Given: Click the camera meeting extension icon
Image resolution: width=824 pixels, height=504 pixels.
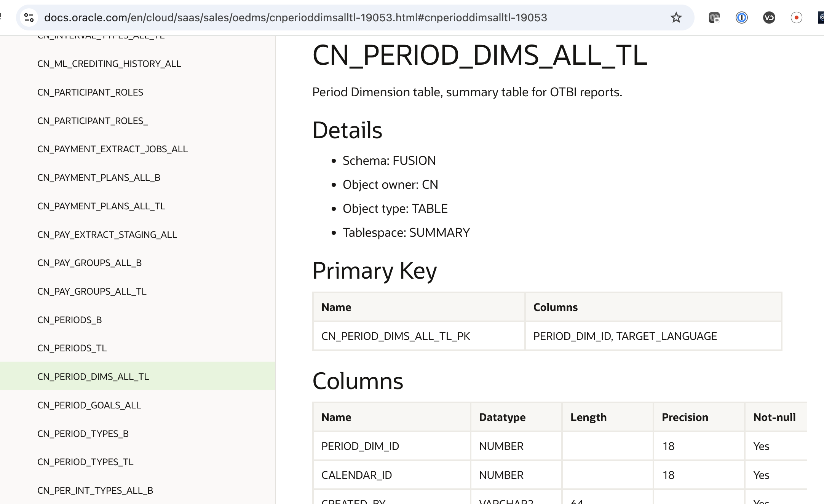Looking at the screenshot, I should (x=714, y=18).
